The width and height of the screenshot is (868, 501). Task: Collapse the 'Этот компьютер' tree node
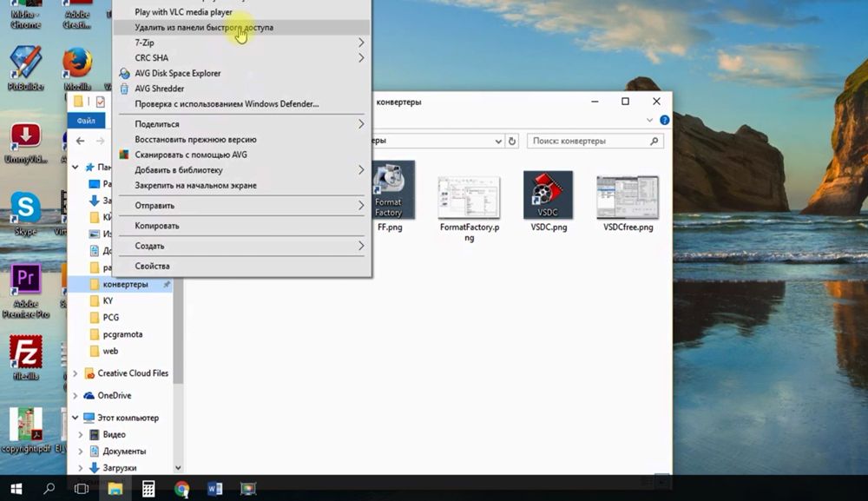pyautogui.click(x=76, y=418)
